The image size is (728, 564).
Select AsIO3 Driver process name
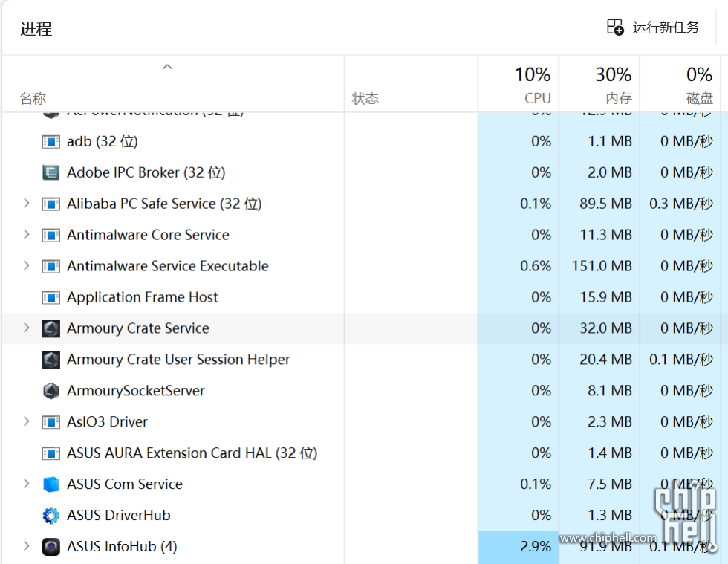(107, 422)
